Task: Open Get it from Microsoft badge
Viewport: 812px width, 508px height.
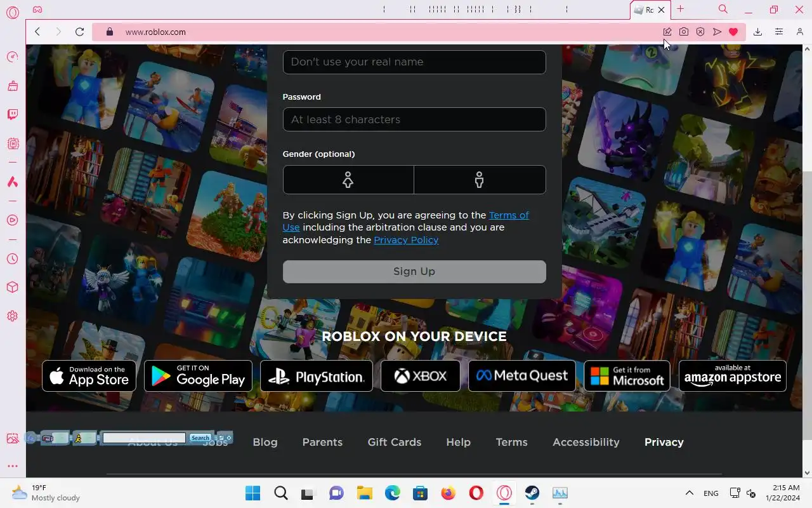Action: click(627, 376)
